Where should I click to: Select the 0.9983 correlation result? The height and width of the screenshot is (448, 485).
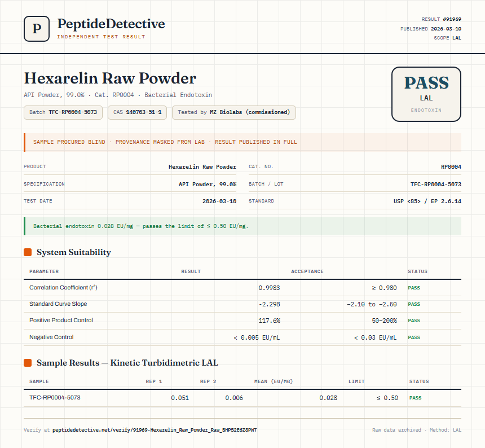pyautogui.click(x=269, y=288)
